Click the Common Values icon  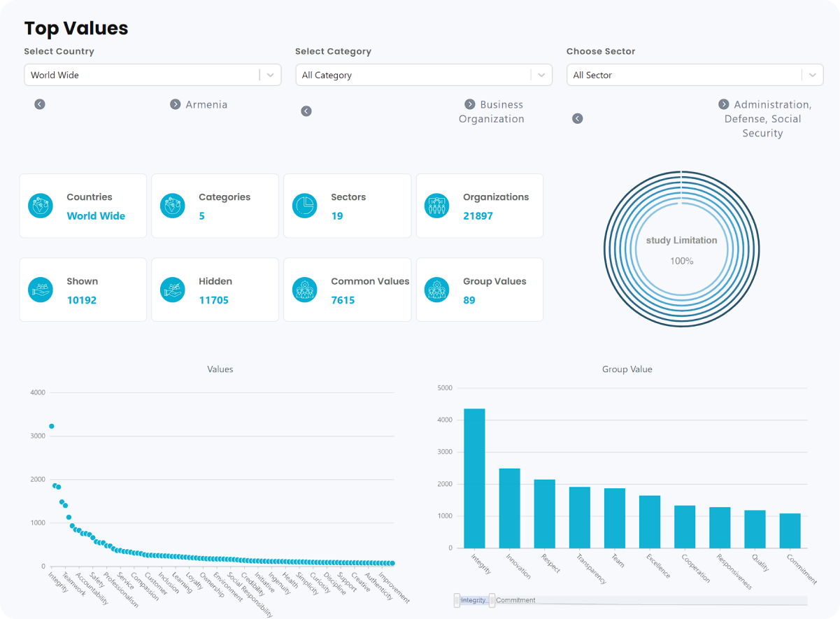pos(305,290)
